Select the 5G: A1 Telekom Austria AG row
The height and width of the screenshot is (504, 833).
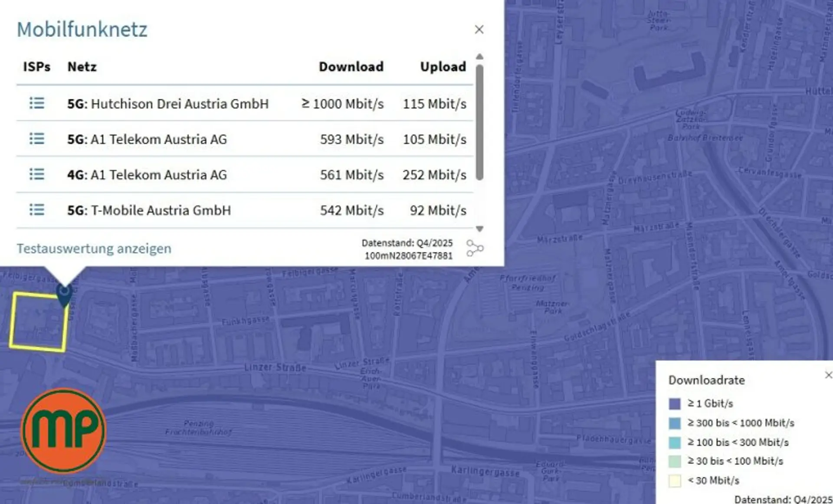click(245, 139)
